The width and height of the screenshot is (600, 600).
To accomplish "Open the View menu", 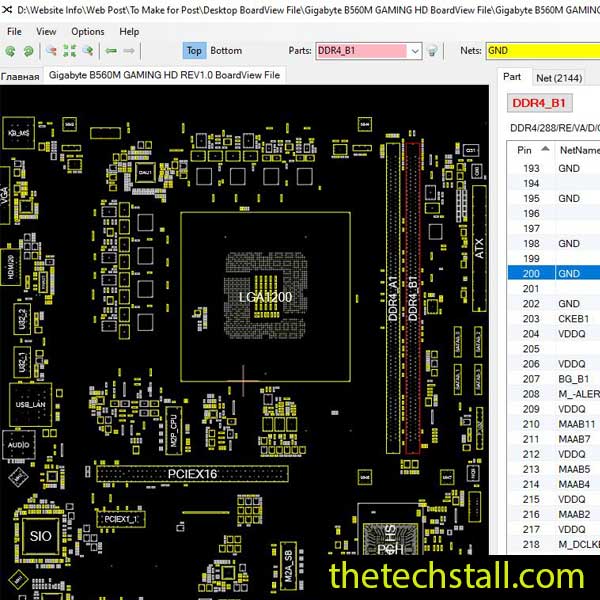I will (x=46, y=31).
